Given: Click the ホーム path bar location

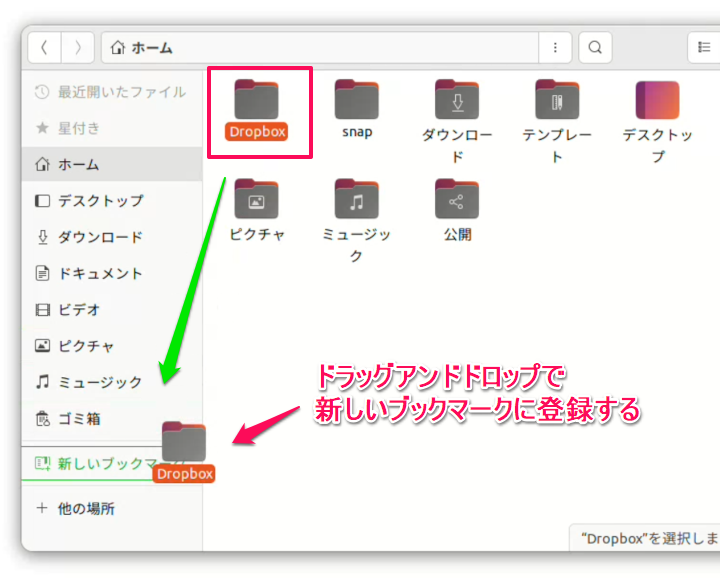Looking at the screenshot, I should (x=320, y=47).
